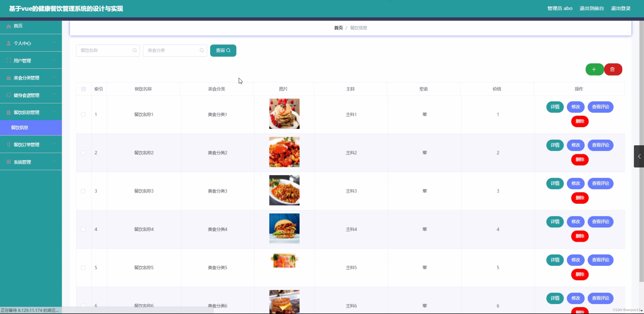Check the checkbox for row 餐饮名称4
The width and height of the screenshot is (644, 314).
(83, 229)
